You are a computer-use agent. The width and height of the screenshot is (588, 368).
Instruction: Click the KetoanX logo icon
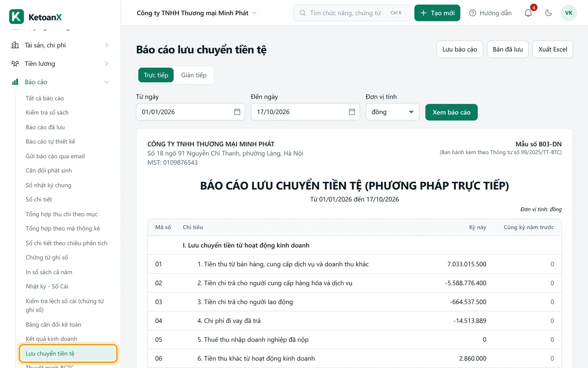tap(17, 17)
